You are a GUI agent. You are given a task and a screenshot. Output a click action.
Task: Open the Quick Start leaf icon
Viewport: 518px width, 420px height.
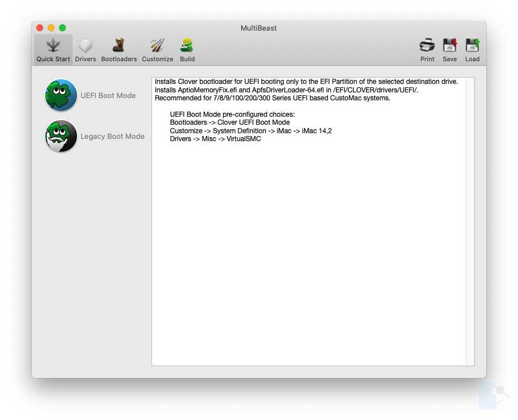(x=53, y=45)
